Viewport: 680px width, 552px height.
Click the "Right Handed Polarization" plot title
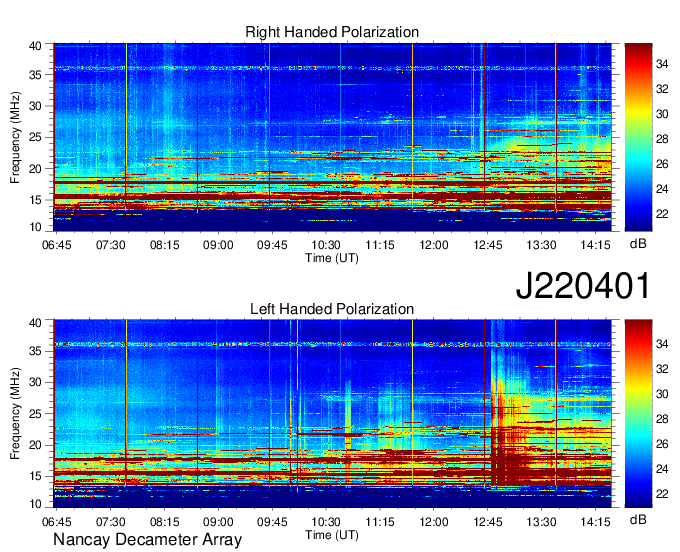coord(332,32)
